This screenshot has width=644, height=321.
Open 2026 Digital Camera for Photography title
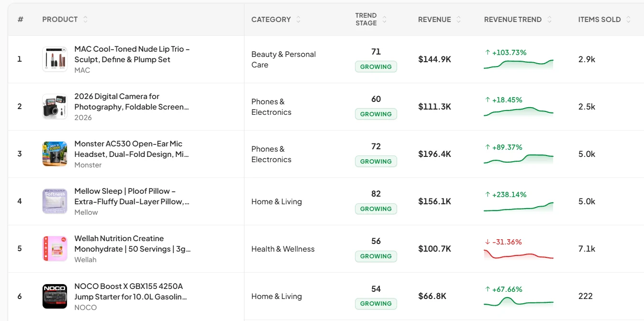(132, 101)
